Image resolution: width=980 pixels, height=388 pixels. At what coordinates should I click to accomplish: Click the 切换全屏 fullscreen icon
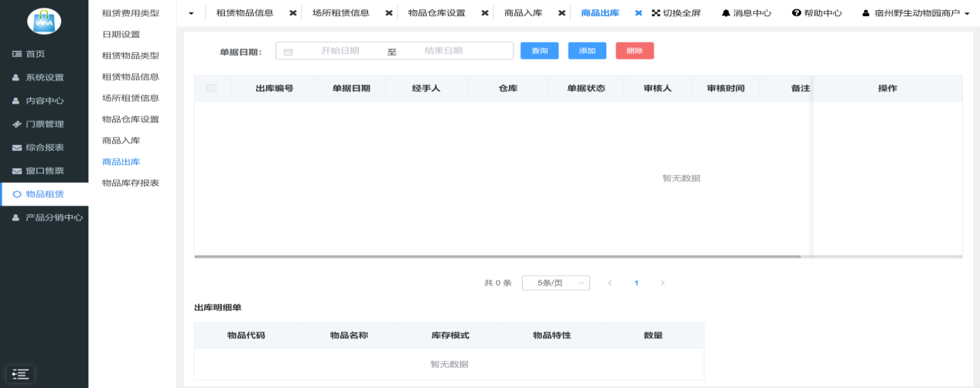[656, 13]
